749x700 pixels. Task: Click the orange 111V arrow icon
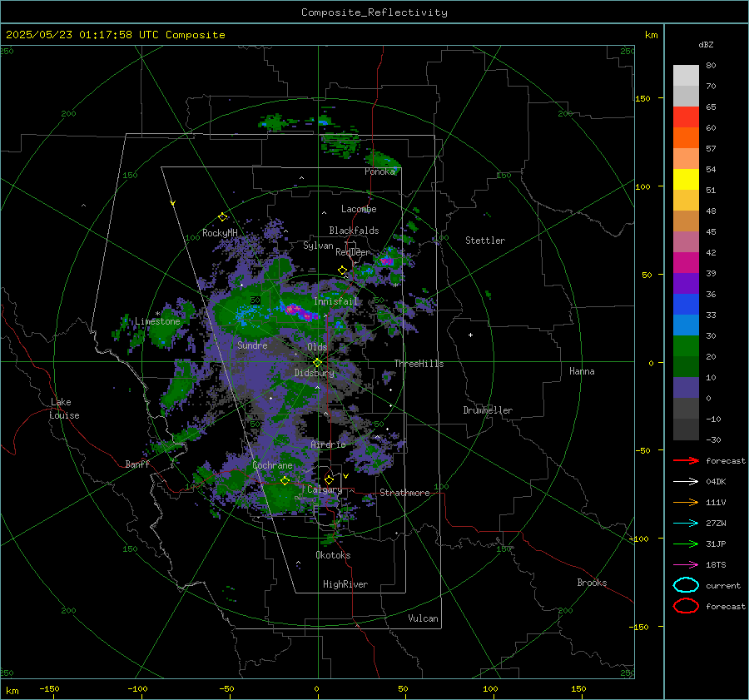tap(686, 502)
